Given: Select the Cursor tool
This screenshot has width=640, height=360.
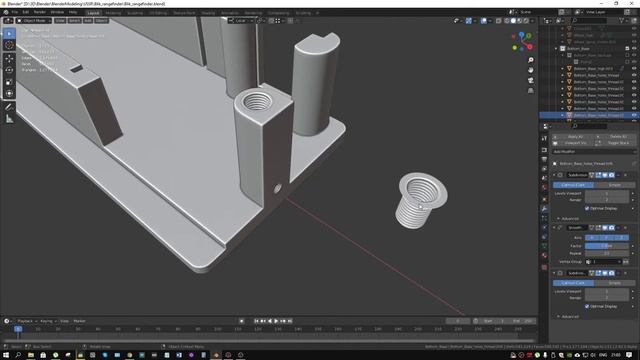Looking at the screenshot, I should (9, 45).
